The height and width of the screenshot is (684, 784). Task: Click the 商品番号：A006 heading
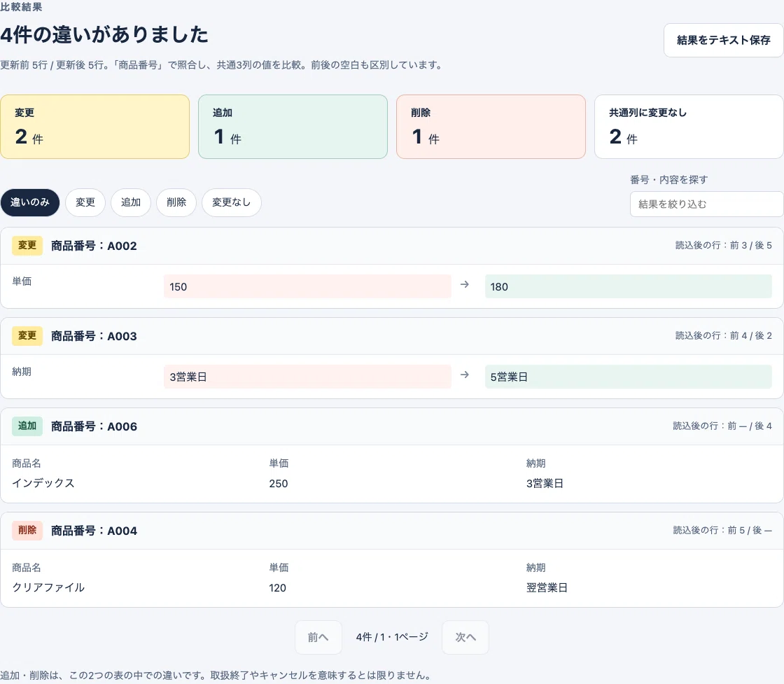(94, 426)
